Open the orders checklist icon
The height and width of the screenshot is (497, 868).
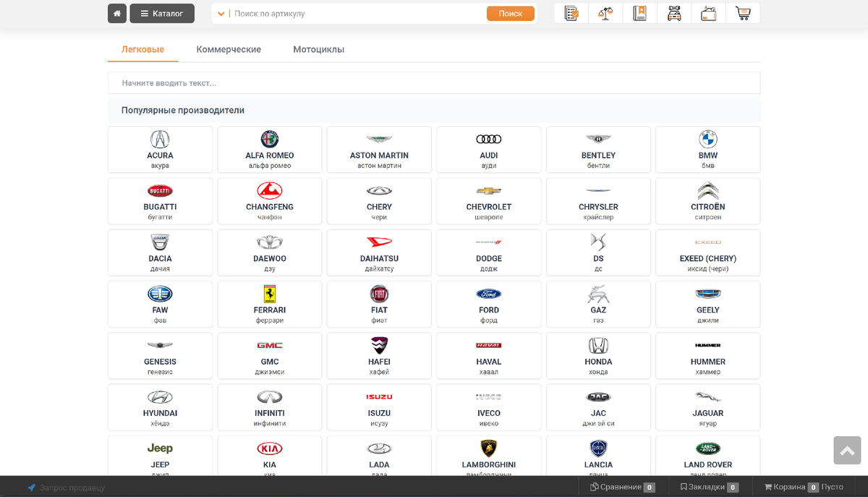[571, 13]
